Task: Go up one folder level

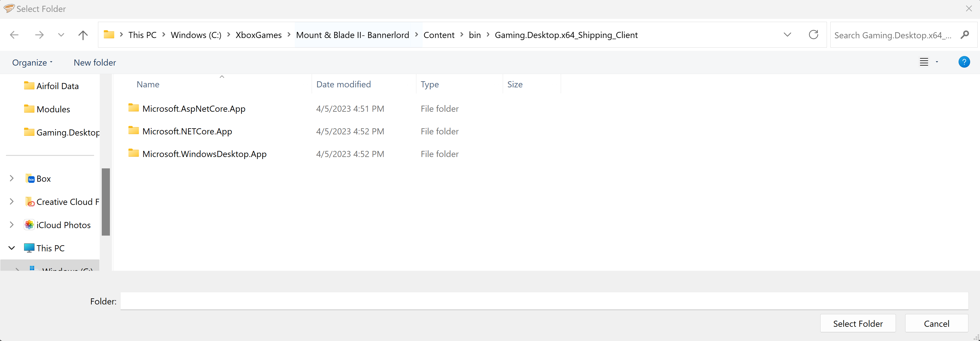Action: click(x=83, y=35)
